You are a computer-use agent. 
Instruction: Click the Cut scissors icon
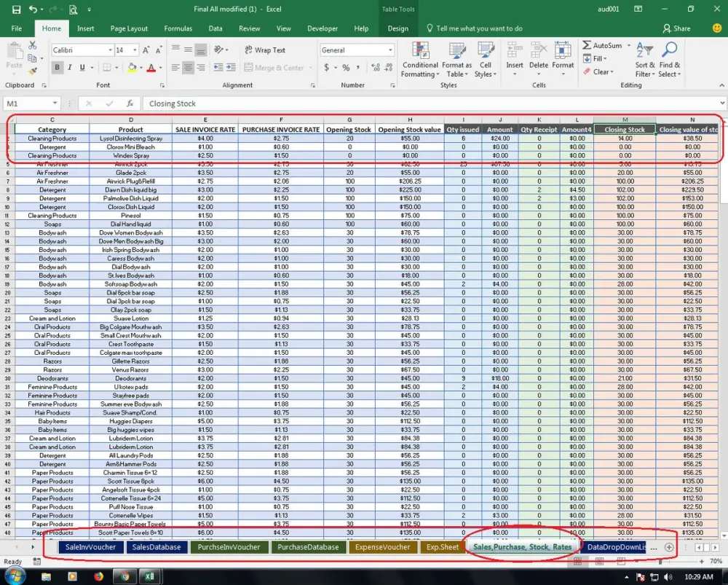[32, 45]
